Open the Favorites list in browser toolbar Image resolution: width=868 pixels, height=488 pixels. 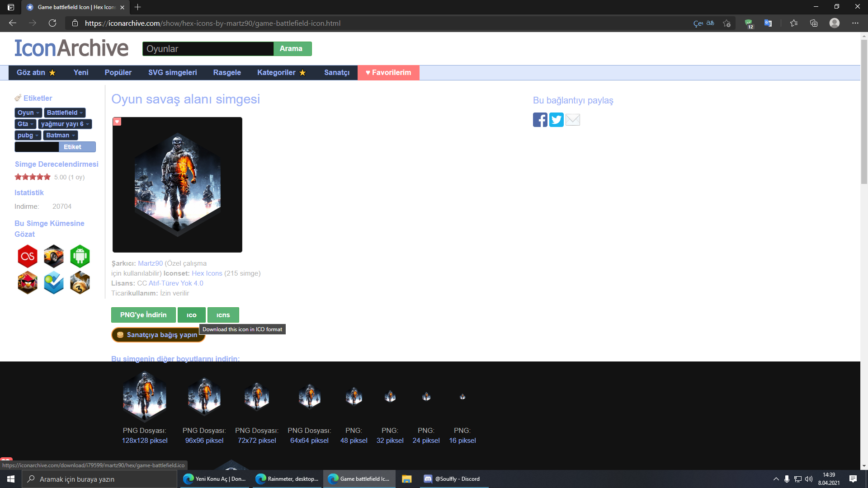(794, 23)
